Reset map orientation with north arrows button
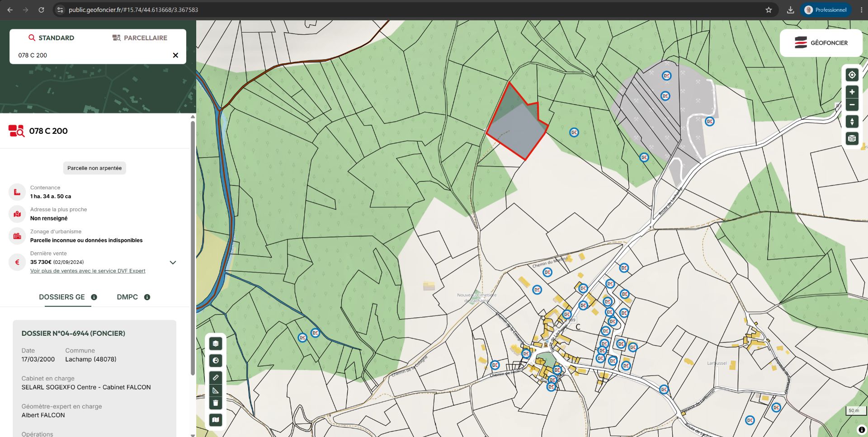This screenshot has height=437, width=868. coord(852,122)
